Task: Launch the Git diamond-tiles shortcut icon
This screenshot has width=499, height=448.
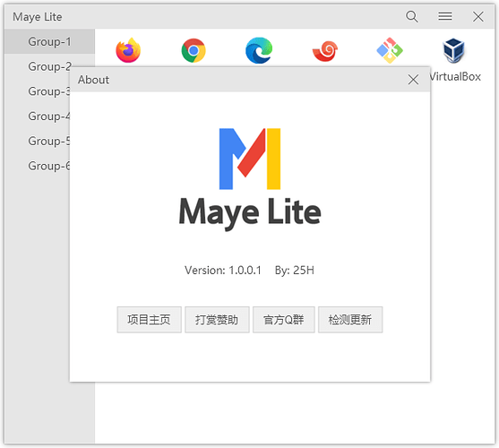Action: [x=390, y=50]
